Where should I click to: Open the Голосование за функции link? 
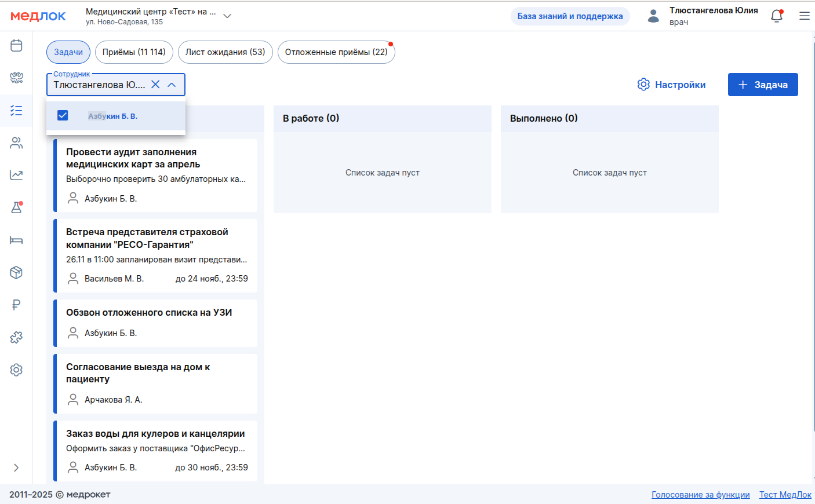click(700, 495)
